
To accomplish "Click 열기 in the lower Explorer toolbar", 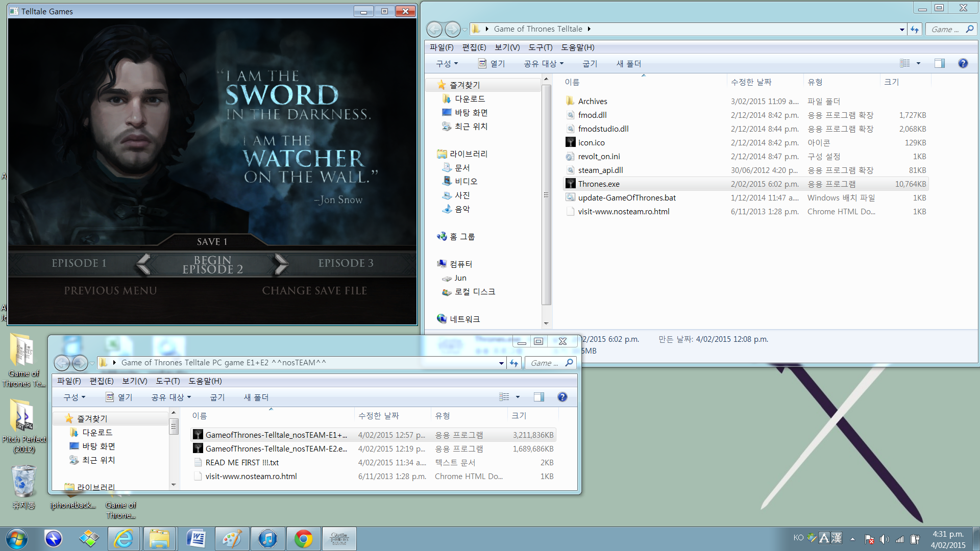I will (x=119, y=397).
